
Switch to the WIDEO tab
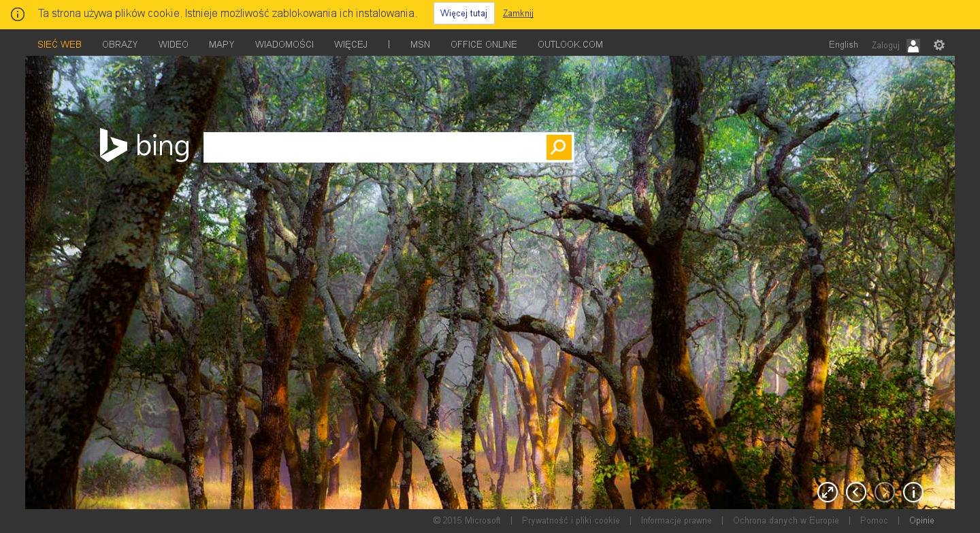174,45
